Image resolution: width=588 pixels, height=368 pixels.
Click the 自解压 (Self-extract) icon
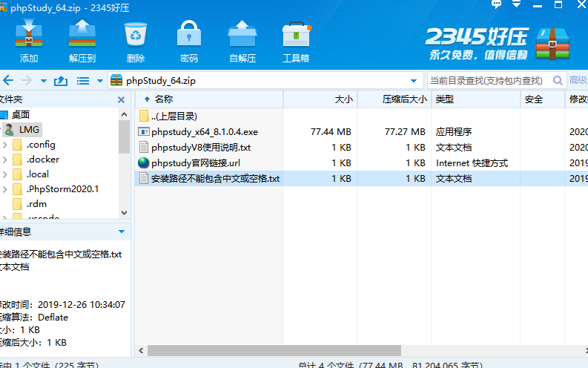pyautogui.click(x=242, y=42)
